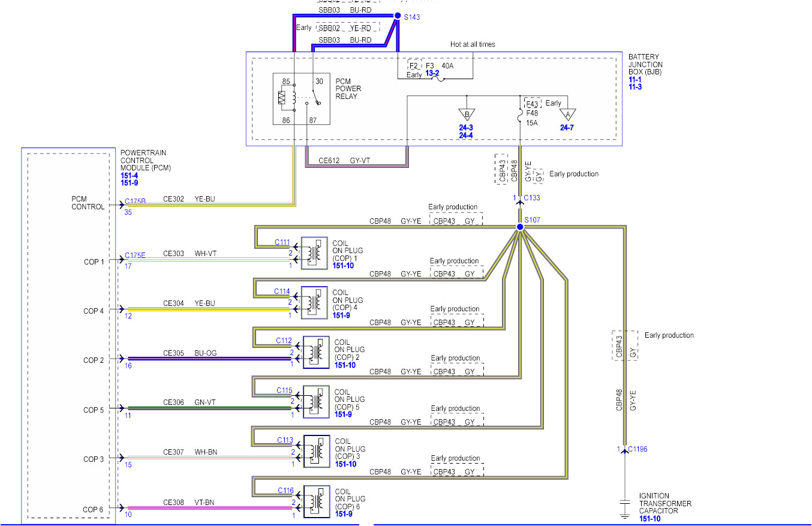Open the 13-2 page reference link
Image resolution: width=812 pixels, height=526 pixels.
433,74
